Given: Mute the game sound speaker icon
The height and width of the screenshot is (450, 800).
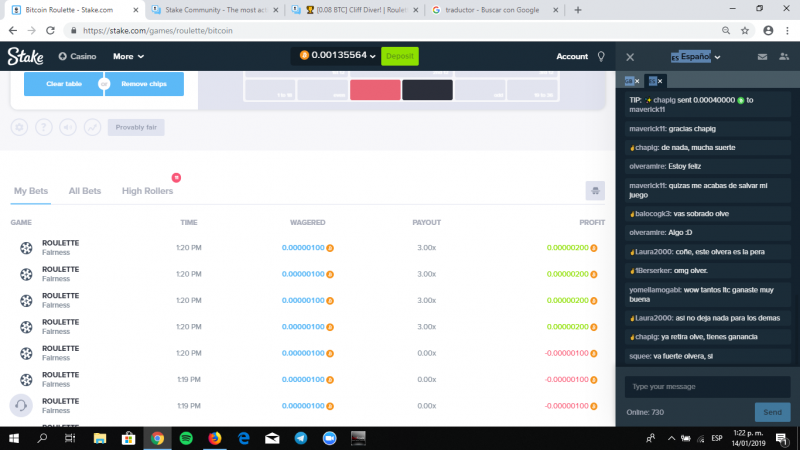Looking at the screenshot, I should tap(68, 127).
